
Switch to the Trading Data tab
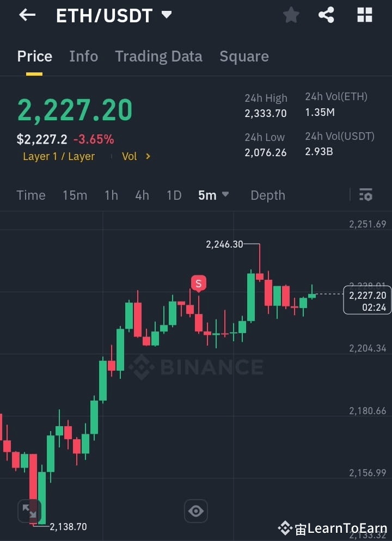point(158,56)
